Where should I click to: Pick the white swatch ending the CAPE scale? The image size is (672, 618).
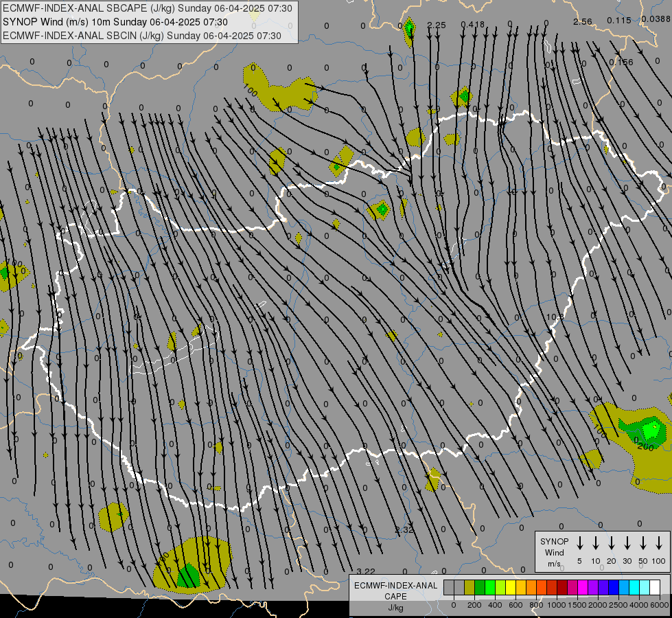pos(656,587)
